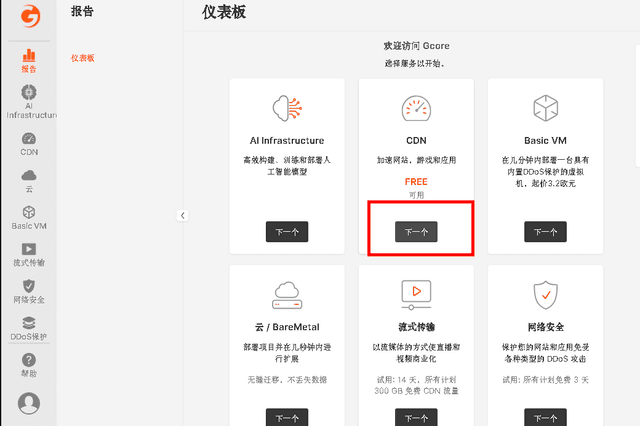Select Basic VM in sidebar
The width and height of the screenshot is (640, 426).
click(29, 218)
